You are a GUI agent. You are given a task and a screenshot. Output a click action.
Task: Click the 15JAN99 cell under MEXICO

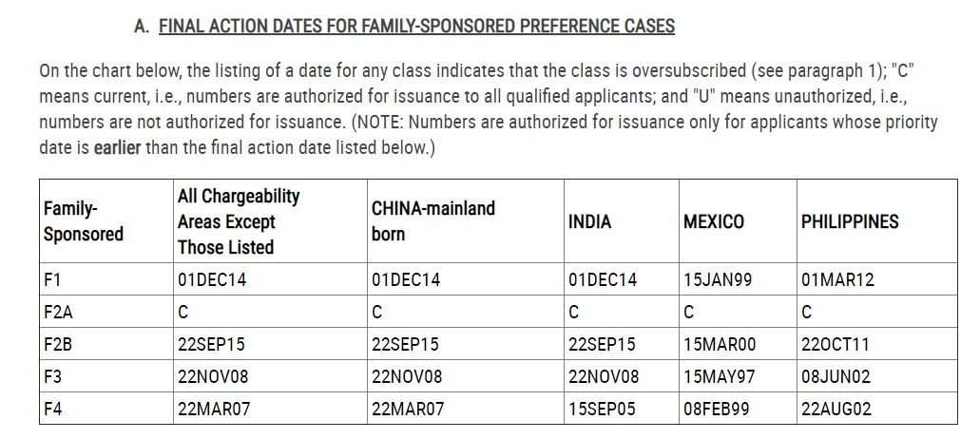pyautogui.click(x=718, y=279)
